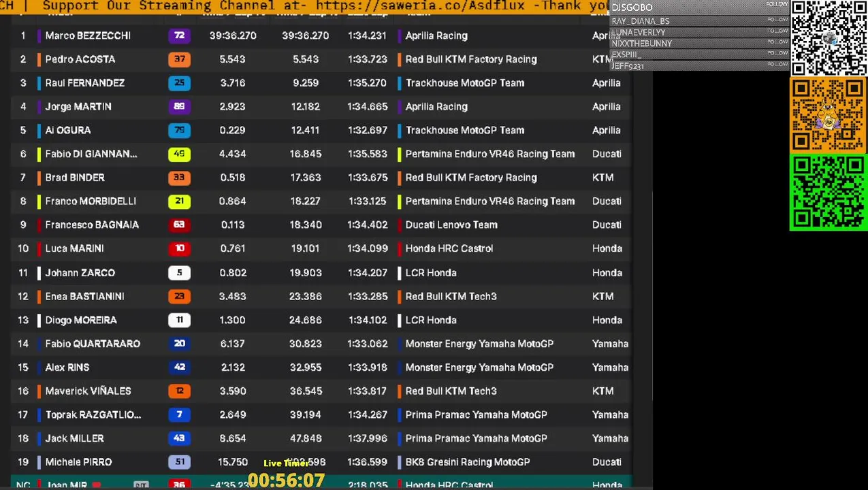The height and width of the screenshot is (490, 868).
Task: Click the blue 7 badge for Razgatlioglu
Action: click(180, 414)
